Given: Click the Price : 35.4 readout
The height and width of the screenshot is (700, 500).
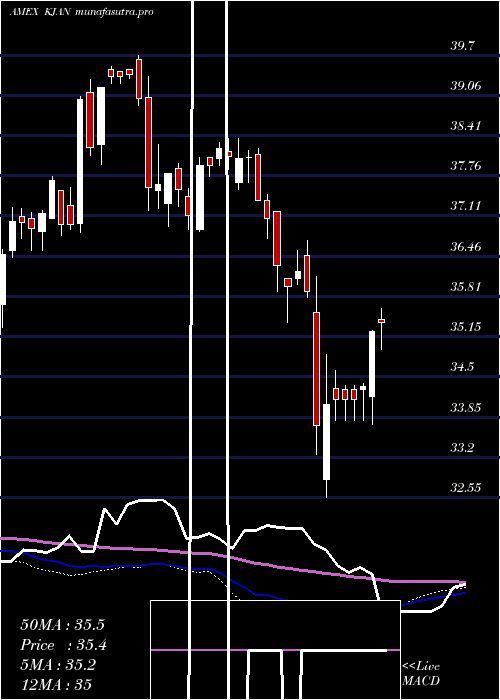Looking at the screenshot, I should pos(63,645).
